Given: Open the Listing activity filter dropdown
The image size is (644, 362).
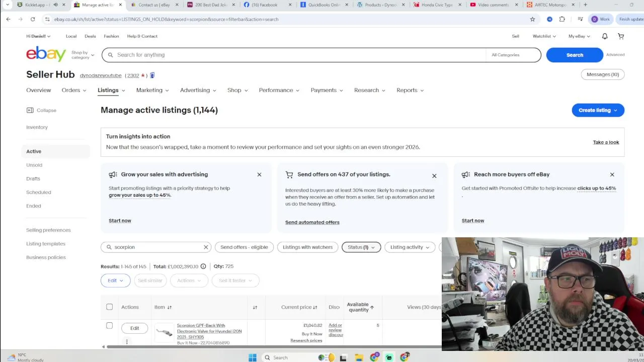Looking at the screenshot, I should point(410,247).
